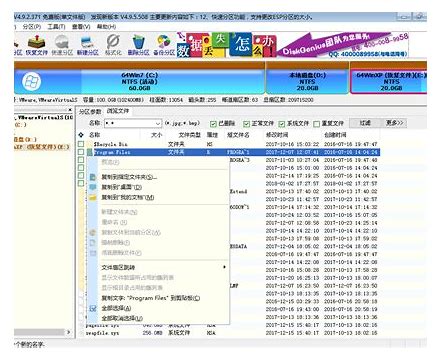Choose 全部选择(A) select all menu entry
This screenshot has width=442, height=360.
[116, 308]
